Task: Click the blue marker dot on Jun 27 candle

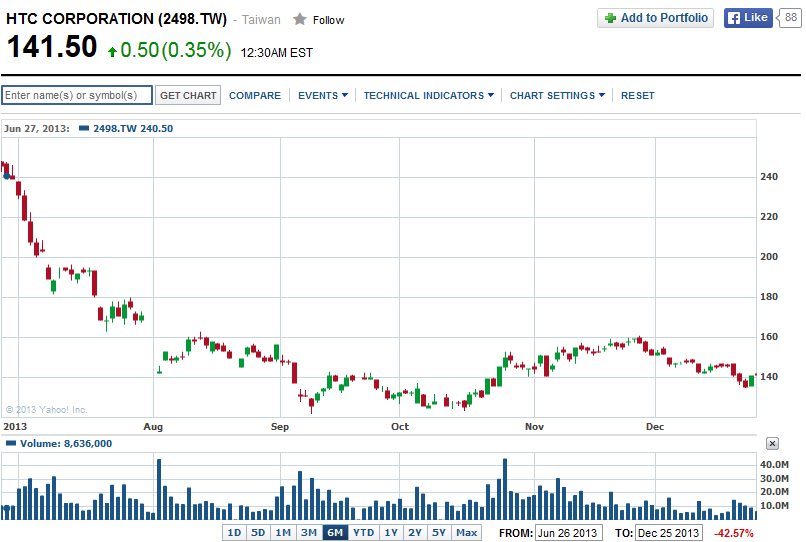Action: [x=7, y=176]
